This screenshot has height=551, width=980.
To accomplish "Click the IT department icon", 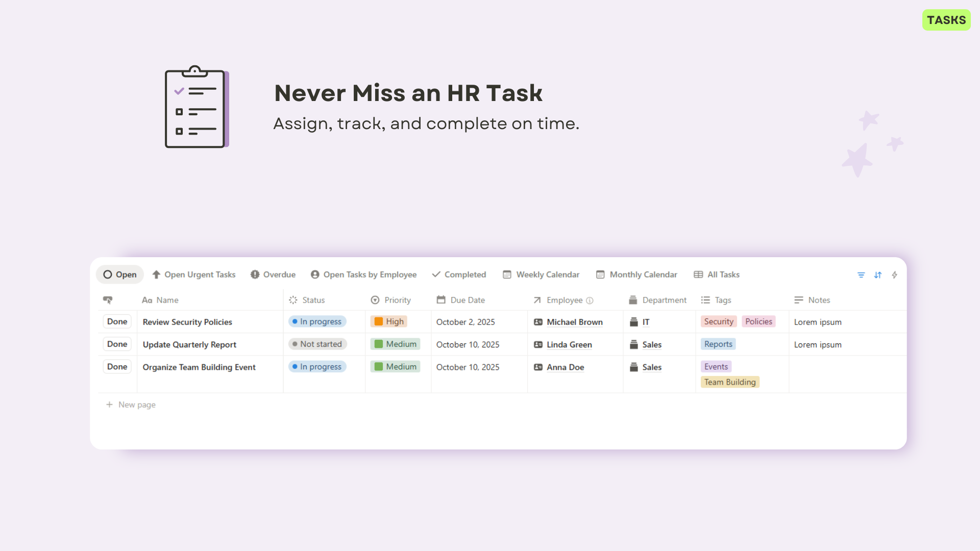I will click(633, 322).
